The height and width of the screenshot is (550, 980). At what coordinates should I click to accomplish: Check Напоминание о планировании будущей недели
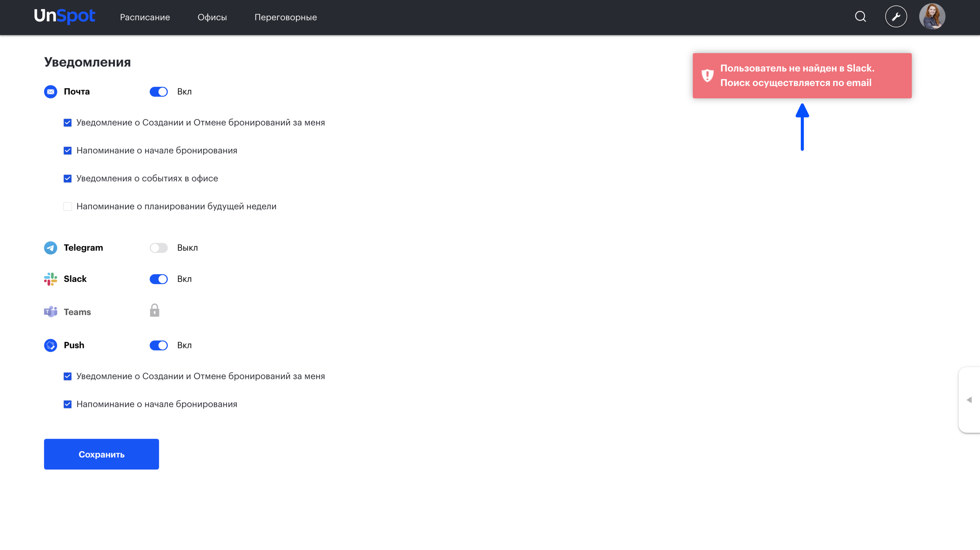(67, 206)
